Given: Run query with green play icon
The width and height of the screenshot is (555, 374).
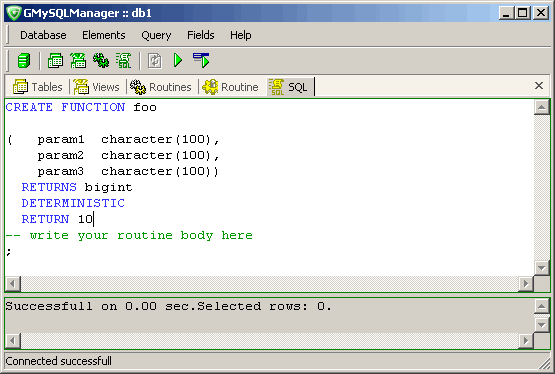Looking at the screenshot, I should click(x=178, y=61).
